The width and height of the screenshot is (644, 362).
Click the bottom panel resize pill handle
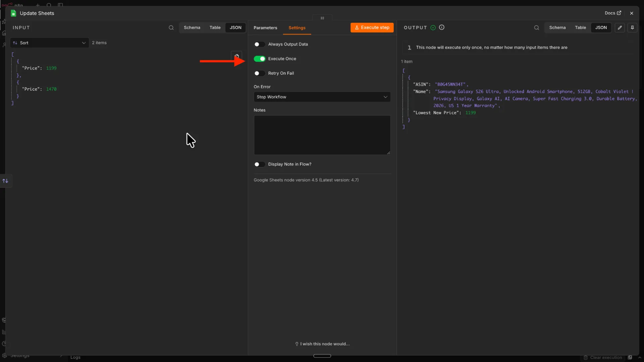tap(322, 356)
